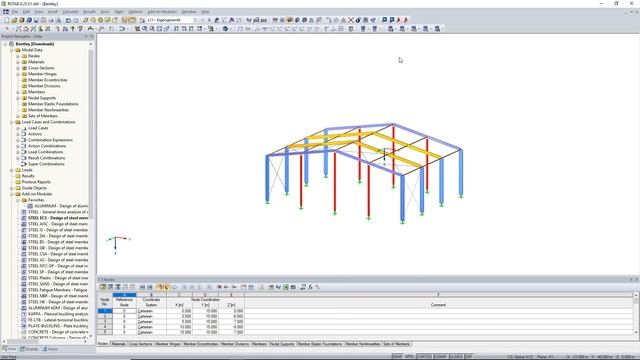Image resolution: width=640 pixels, height=360 pixels.
Task: Open the Add-on Modules menu
Action: click(x=162, y=12)
